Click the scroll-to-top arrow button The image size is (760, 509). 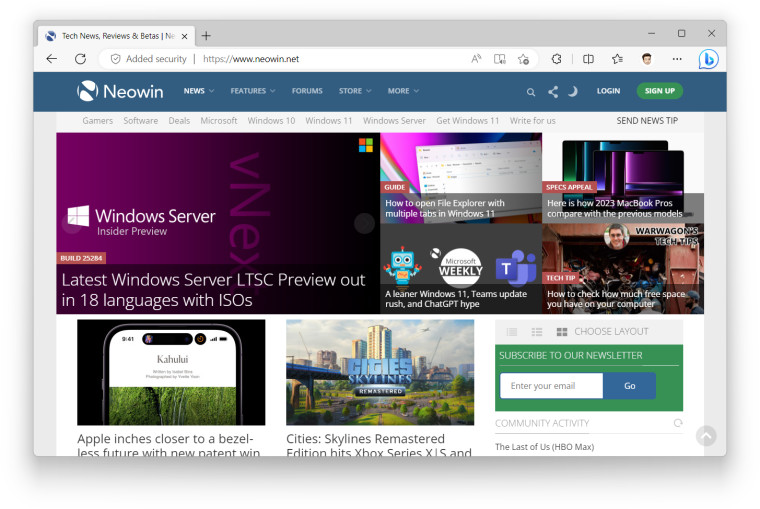tap(706, 436)
